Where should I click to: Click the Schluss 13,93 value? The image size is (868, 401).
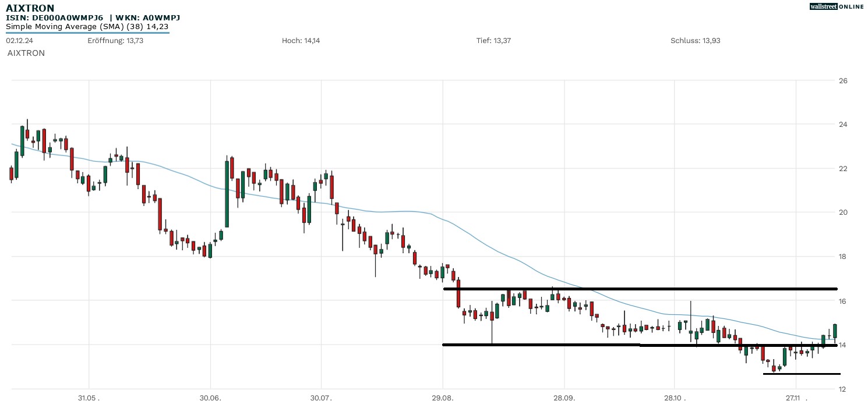[696, 41]
